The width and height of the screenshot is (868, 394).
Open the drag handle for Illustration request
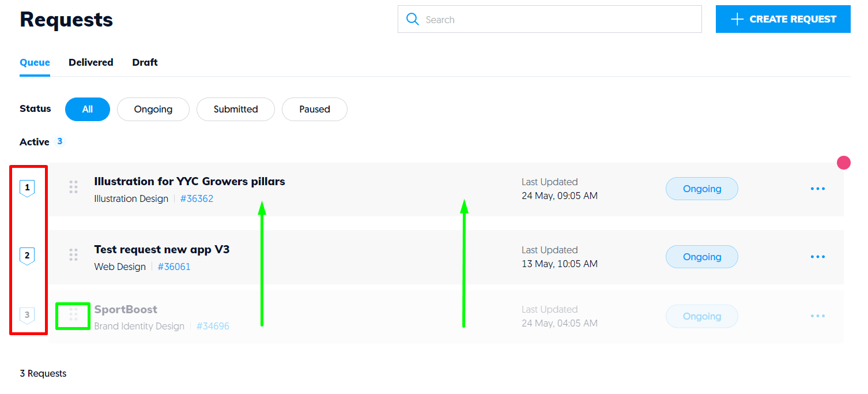pyautogui.click(x=73, y=187)
